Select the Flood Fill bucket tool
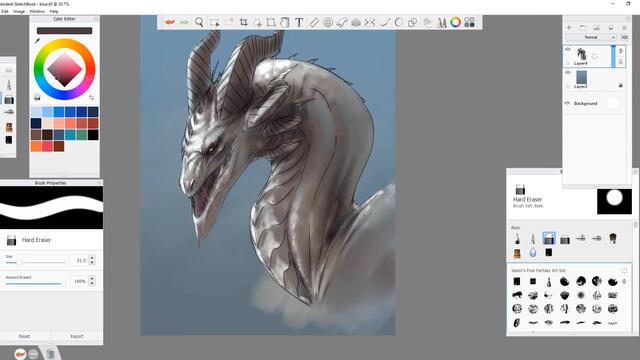The height and width of the screenshot is (360, 640). (285, 22)
